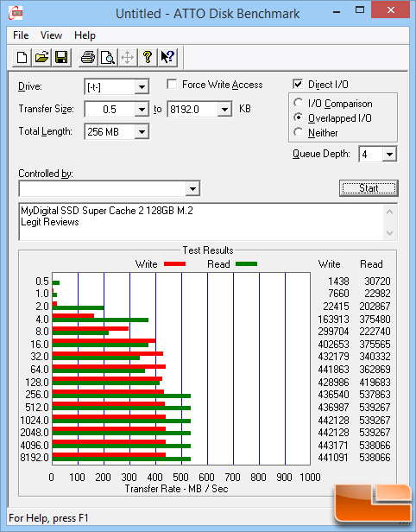This screenshot has width=416, height=532.
Task: Activate the context help arrow-question icon
Action: pos(167,57)
